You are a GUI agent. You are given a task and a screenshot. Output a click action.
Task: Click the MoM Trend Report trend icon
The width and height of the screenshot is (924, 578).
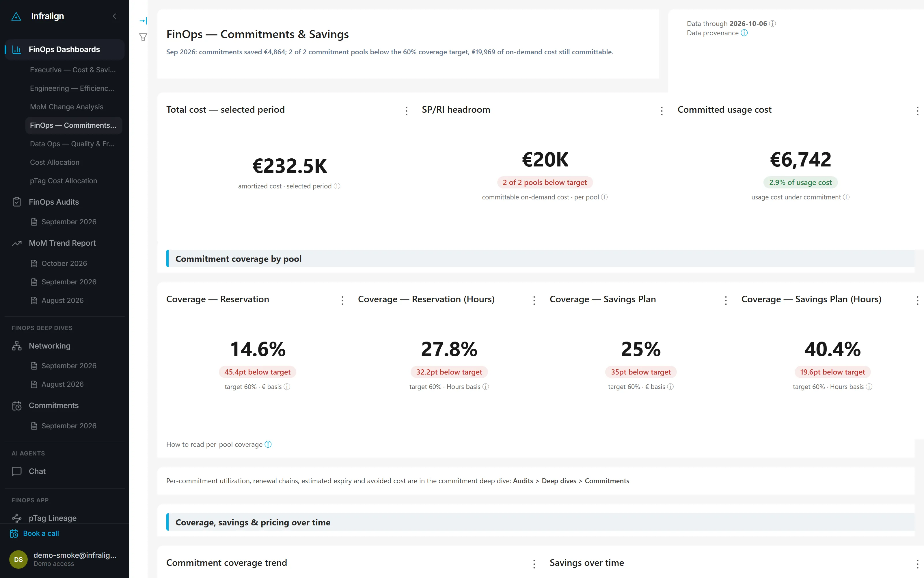click(17, 243)
